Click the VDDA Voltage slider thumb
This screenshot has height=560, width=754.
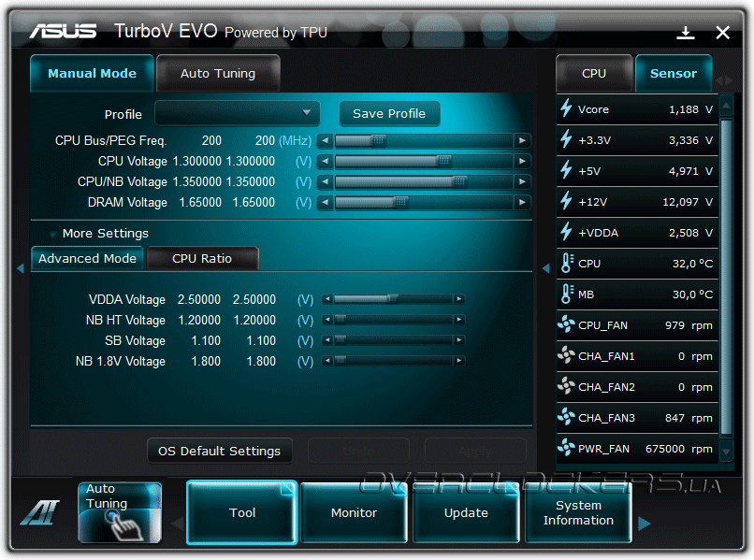[392, 299]
